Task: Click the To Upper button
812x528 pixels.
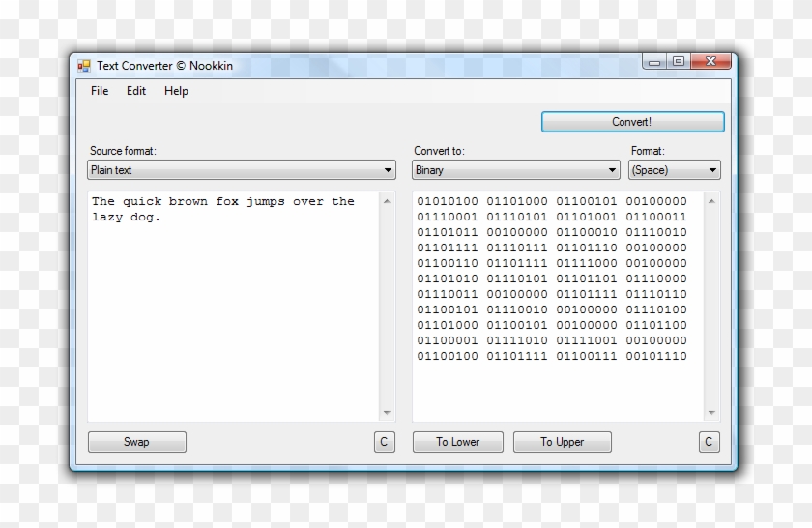Action: coord(562,442)
